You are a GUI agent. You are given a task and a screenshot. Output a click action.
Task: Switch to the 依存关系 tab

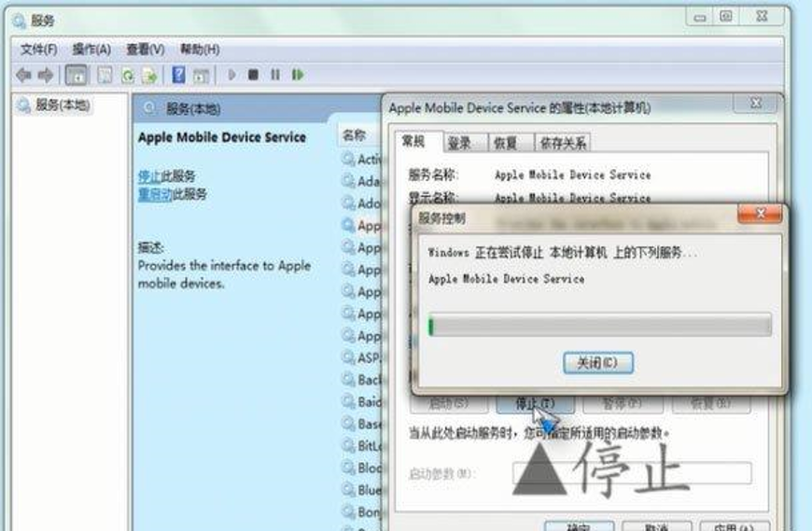563,143
